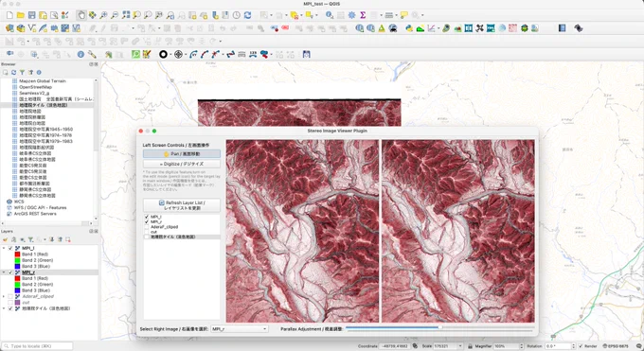Select the Identify Features tool

click(330, 15)
